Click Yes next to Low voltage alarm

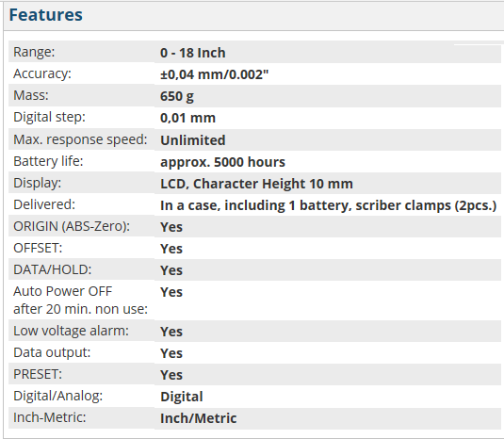click(x=171, y=332)
